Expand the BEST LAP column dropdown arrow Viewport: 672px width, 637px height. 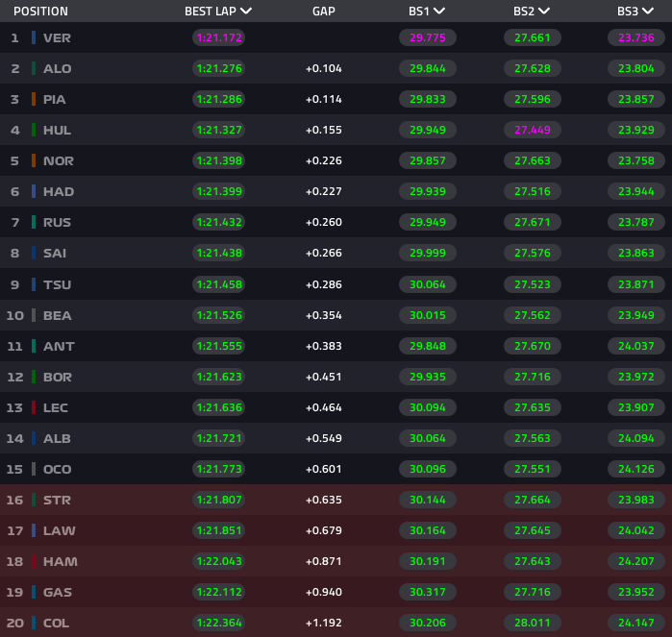click(x=246, y=12)
